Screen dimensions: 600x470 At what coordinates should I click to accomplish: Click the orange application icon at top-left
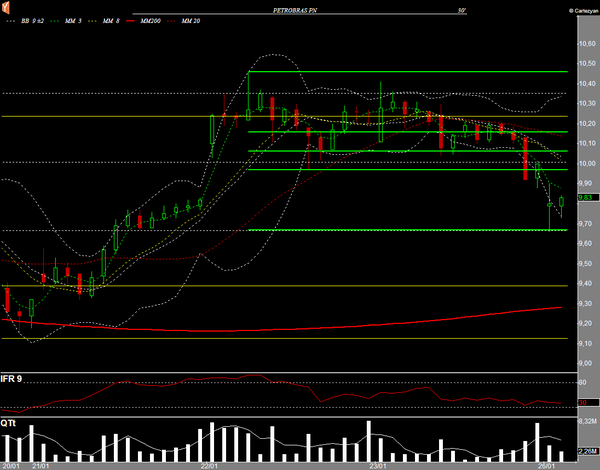[7, 7]
